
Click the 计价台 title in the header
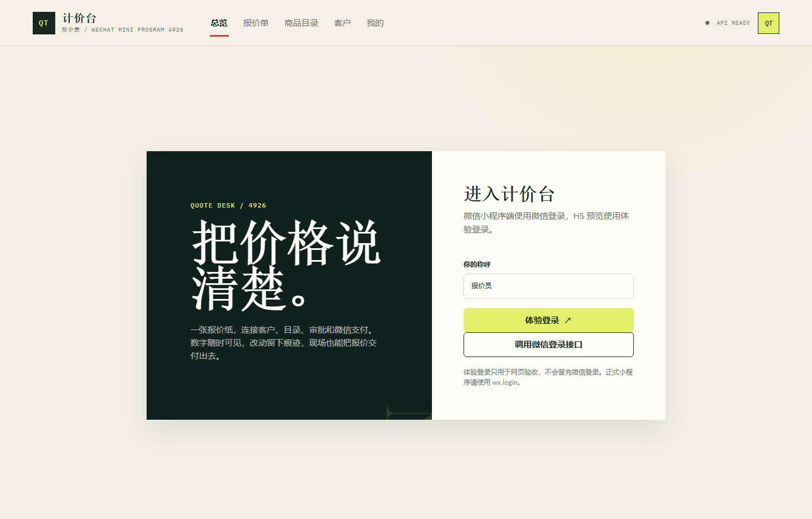(80, 18)
